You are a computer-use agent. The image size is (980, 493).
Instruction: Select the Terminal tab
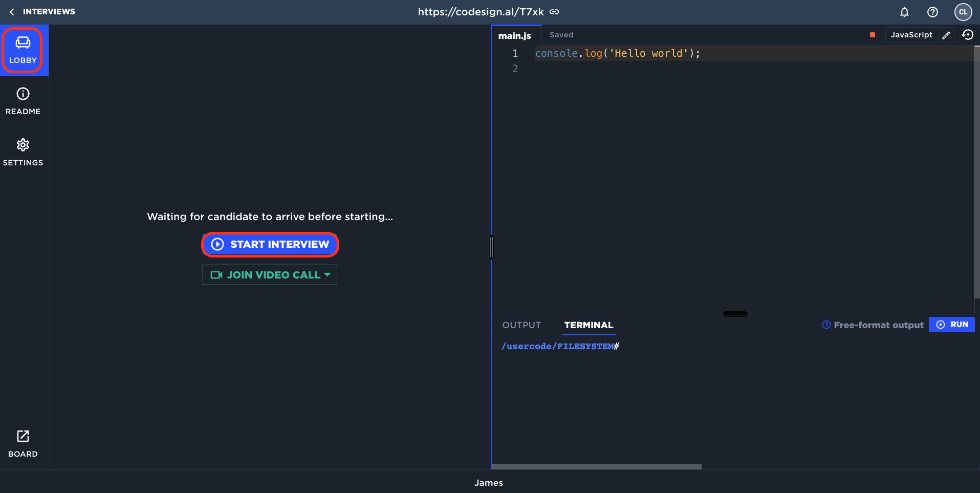pyautogui.click(x=589, y=325)
